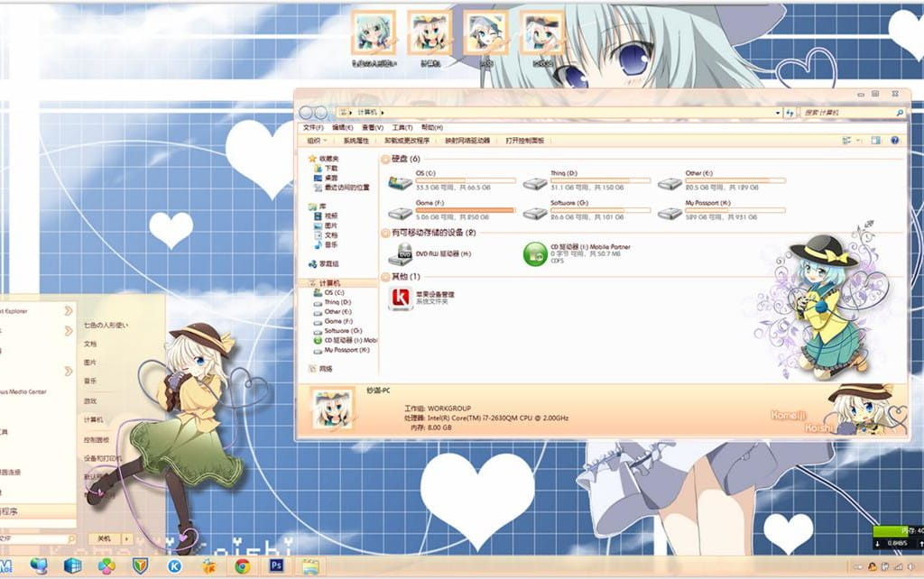The width and height of the screenshot is (924, 579).
Task: Click the back navigation arrow
Action: 307,113
